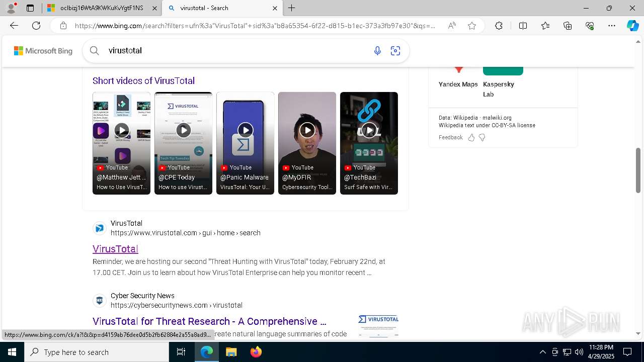Open File Explorer from taskbar
Image resolution: width=644 pixels, height=362 pixels.
231,352
